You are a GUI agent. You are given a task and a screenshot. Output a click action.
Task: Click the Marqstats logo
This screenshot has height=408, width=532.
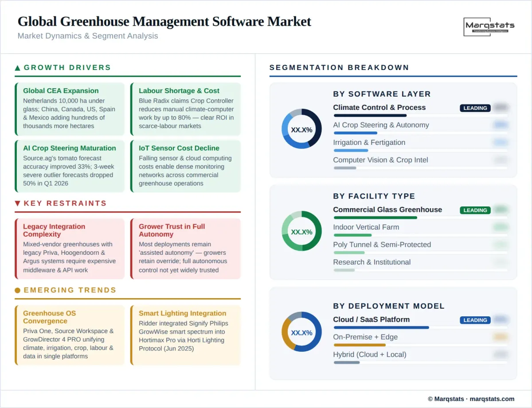click(x=489, y=27)
